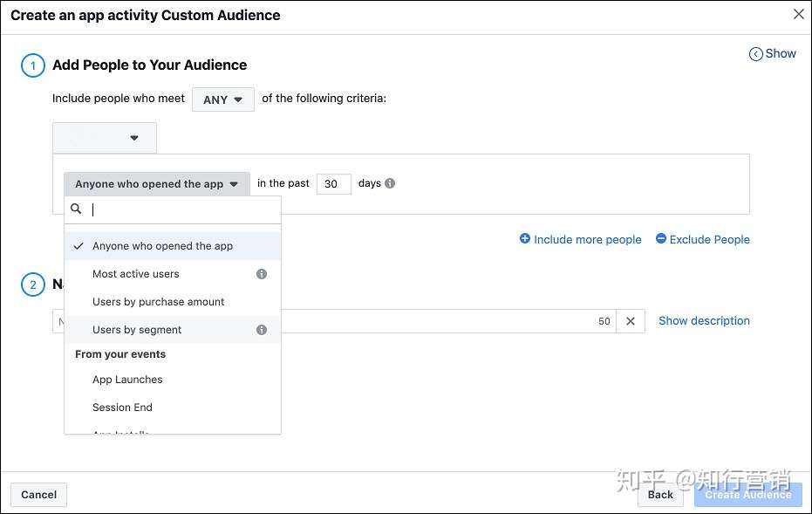This screenshot has width=812, height=514.
Task: Clear the audience name field with the X icon
Action: click(631, 321)
